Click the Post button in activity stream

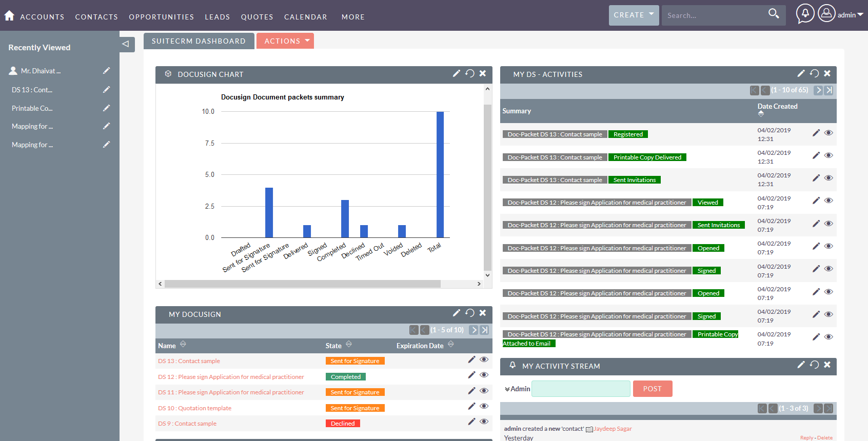tap(653, 389)
